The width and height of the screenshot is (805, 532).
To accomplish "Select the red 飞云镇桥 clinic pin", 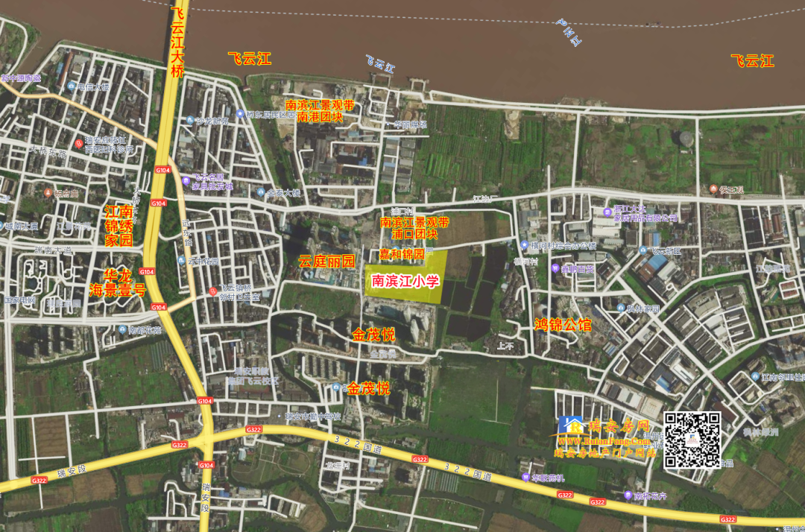I will (212, 291).
